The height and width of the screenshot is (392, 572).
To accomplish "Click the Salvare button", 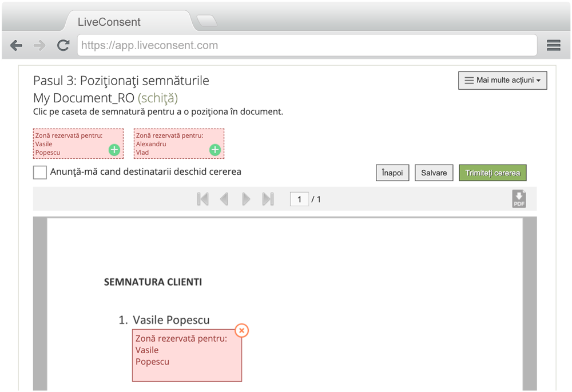I will click(434, 173).
